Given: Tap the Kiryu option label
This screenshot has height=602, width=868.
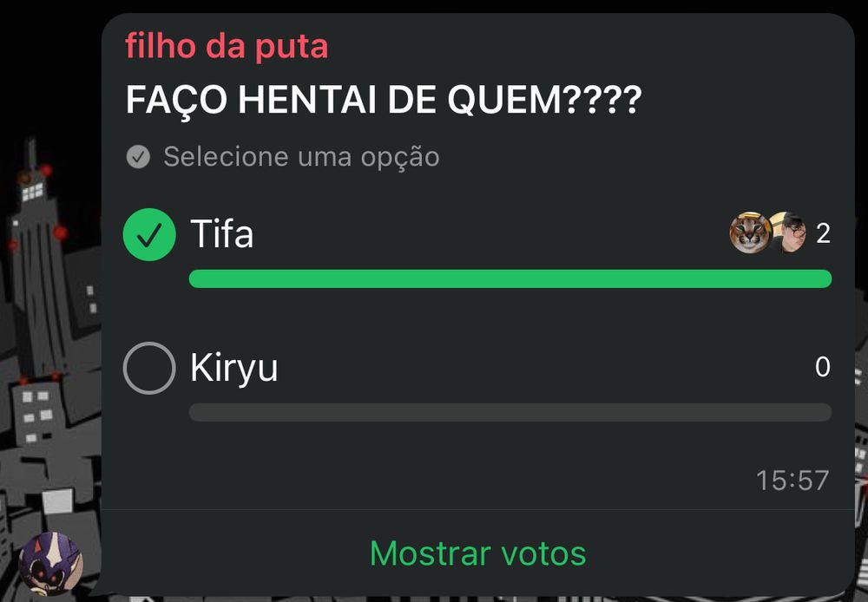Looking at the screenshot, I should click(x=233, y=368).
